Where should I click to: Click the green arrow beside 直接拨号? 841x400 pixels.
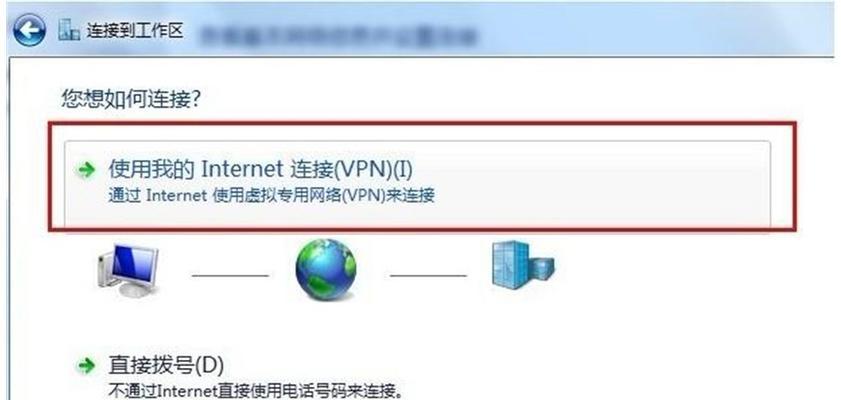tap(86, 366)
